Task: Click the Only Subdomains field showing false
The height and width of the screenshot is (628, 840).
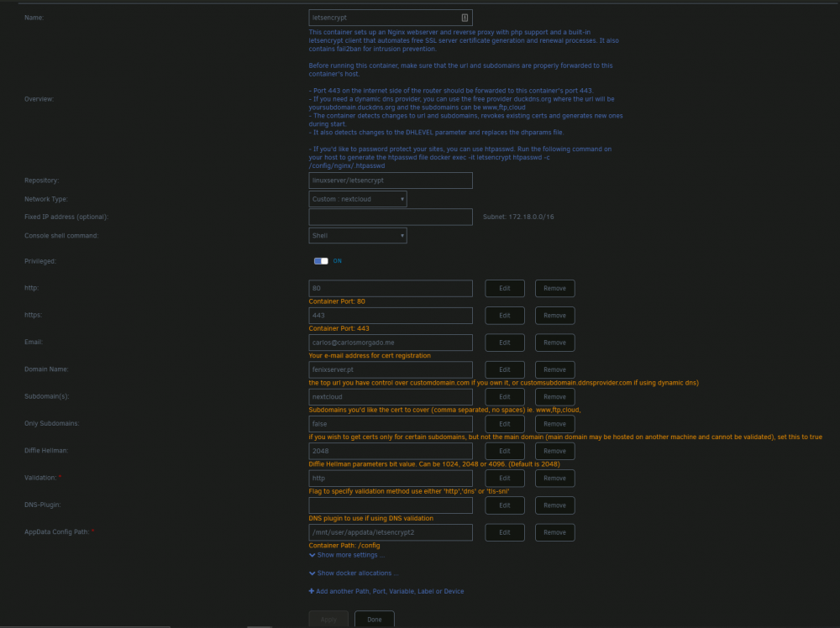Action: (391, 424)
